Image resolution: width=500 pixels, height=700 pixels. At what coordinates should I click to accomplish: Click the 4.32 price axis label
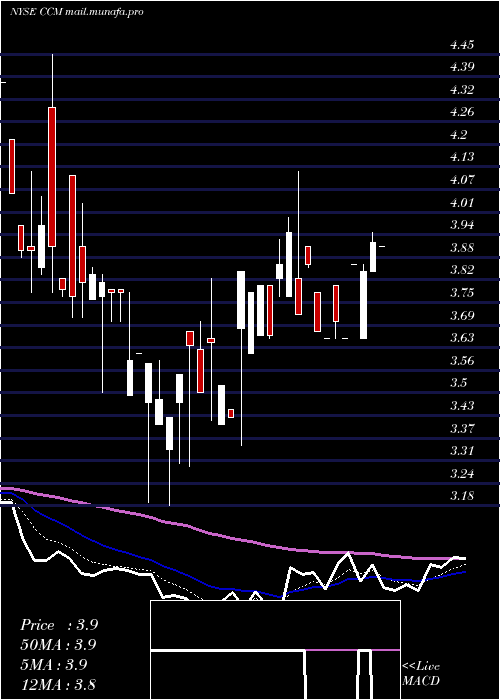(x=462, y=90)
